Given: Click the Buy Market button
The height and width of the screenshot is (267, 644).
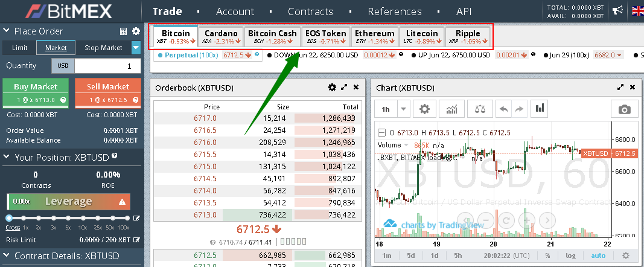Looking at the screenshot, I should (x=36, y=92).
